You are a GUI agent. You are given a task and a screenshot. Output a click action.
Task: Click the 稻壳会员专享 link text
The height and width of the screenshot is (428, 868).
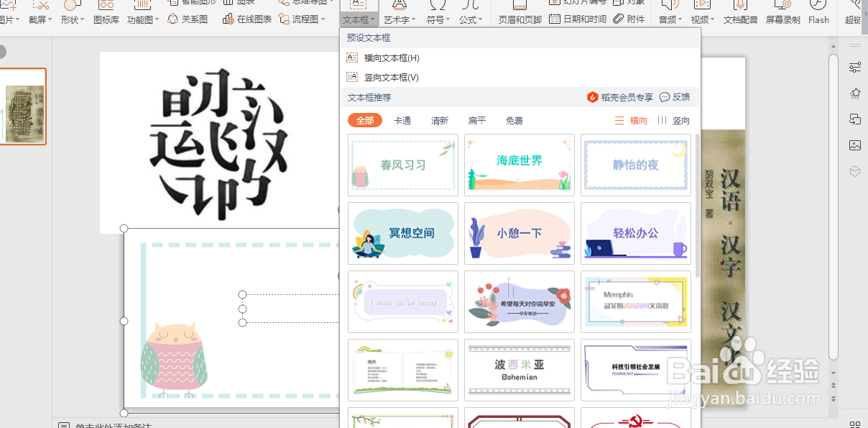627,97
